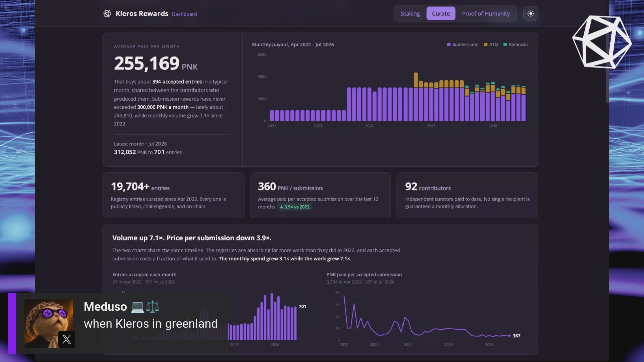Click the Removals legend green swatch
This screenshot has width=644, height=362.
coord(505,45)
